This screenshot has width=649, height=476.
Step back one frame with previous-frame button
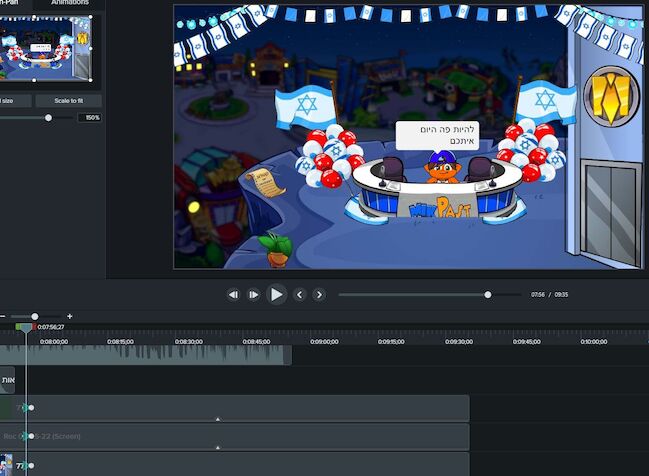pyautogui.click(x=233, y=295)
